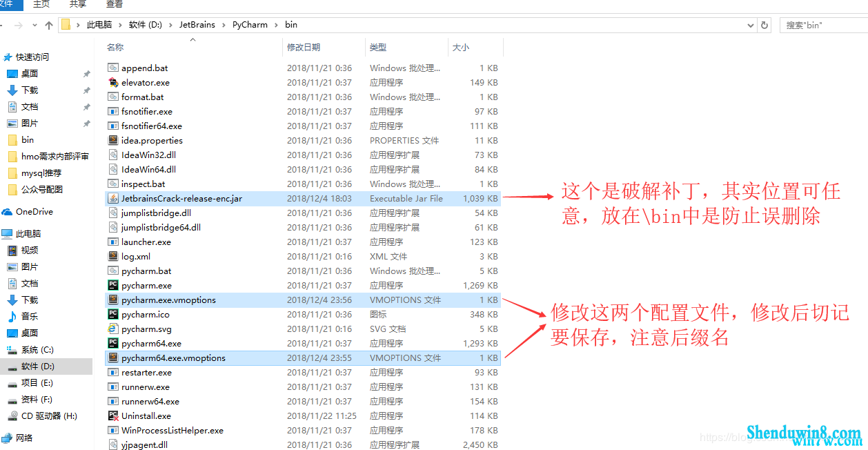Screen dimensions: 868x450
Task: Click the CD 驱动器 (H:) disc icon
Action: coord(12,415)
